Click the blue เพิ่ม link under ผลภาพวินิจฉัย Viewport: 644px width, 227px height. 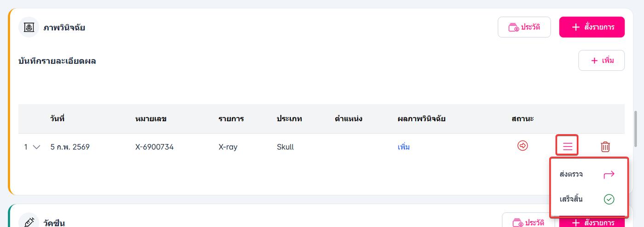click(403, 147)
